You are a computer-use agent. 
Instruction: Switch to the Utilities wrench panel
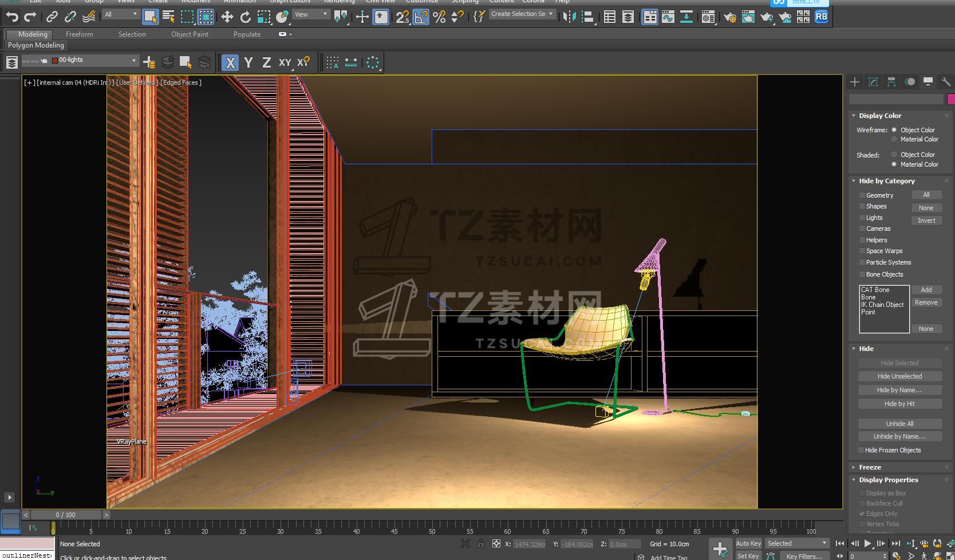946,82
